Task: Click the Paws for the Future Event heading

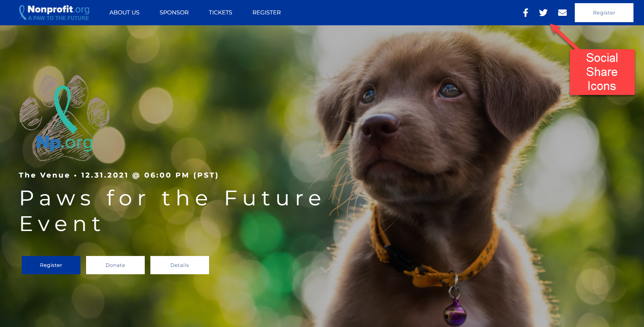Action: pyautogui.click(x=171, y=211)
